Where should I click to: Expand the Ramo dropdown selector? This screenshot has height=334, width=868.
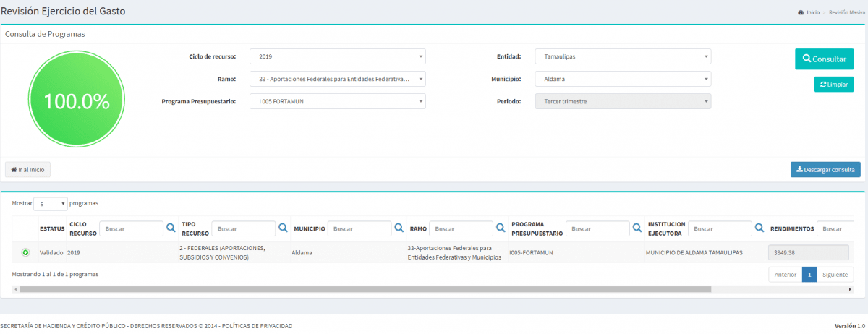click(337, 79)
